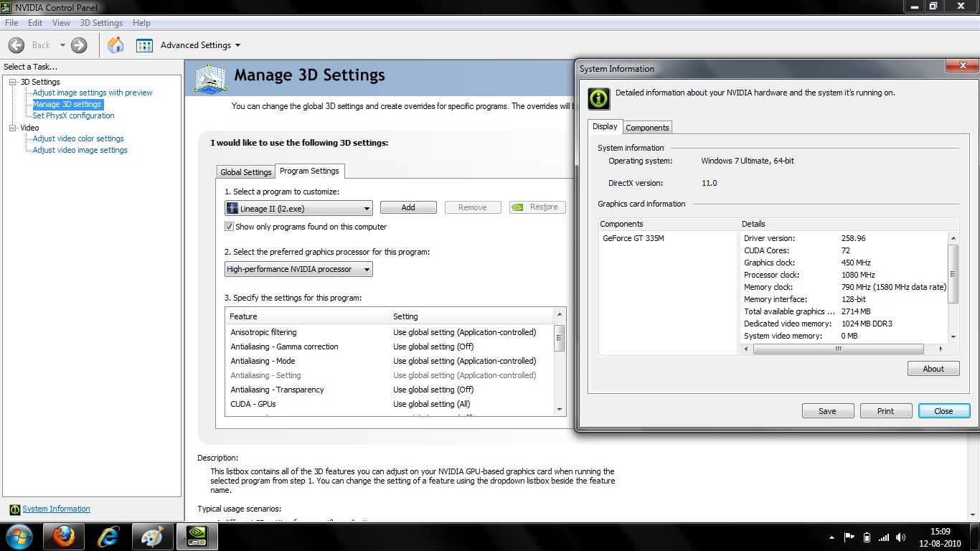
Task: Open the Windows Start menu orb
Action: [19, 537]
